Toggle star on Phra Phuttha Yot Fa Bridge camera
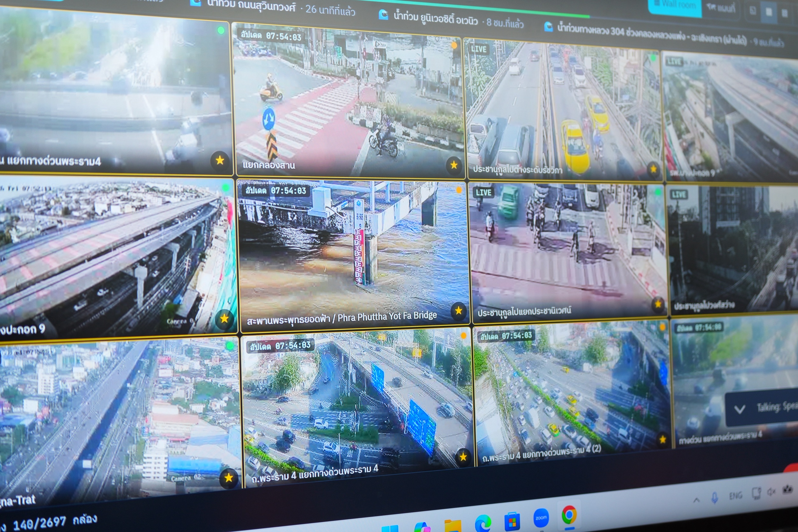This screenshot has height=532, width=798. (458, 311)
